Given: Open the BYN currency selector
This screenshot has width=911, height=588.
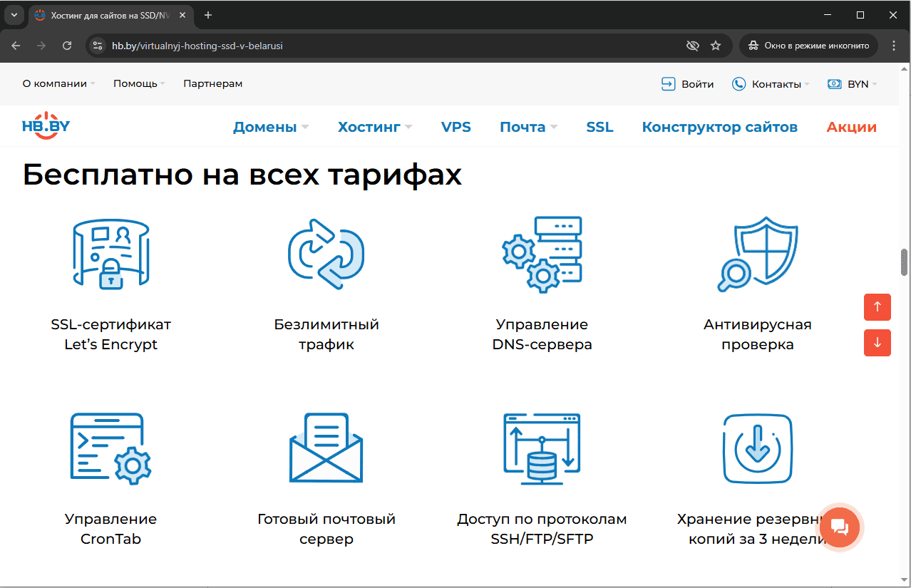Looking at the screenshot, I should 853,83.
